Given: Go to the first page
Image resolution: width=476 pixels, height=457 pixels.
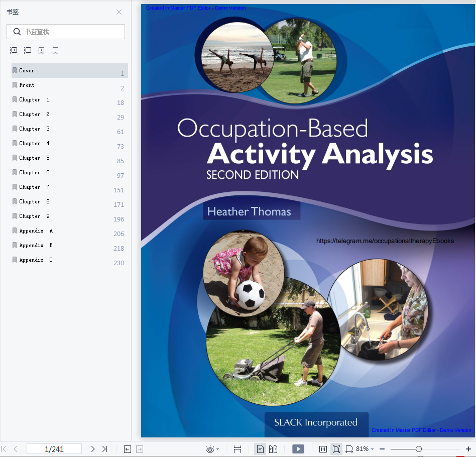Looking at the screenshot, I should point(4,449).
